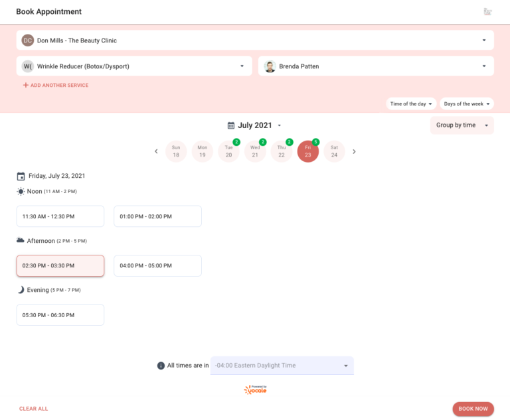Select Mon 19 in the date strip
The height and width of the screenshot is (420, 510).
coord(203,151)
